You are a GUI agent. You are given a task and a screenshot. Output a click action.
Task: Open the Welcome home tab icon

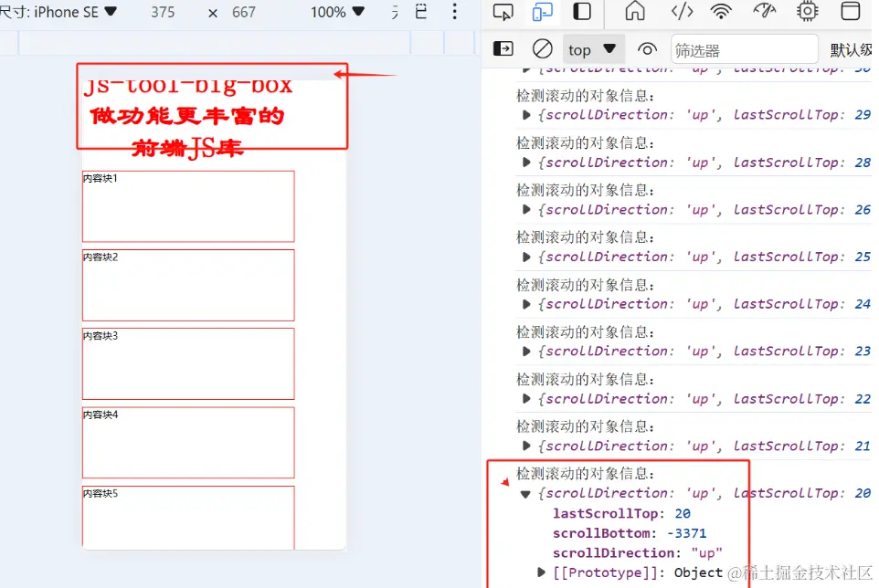point(635,11)
